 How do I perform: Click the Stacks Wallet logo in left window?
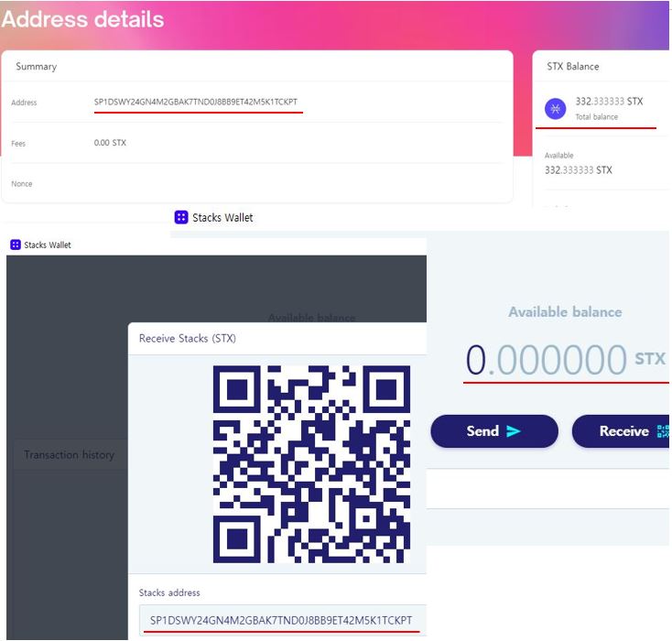point(16,244)
